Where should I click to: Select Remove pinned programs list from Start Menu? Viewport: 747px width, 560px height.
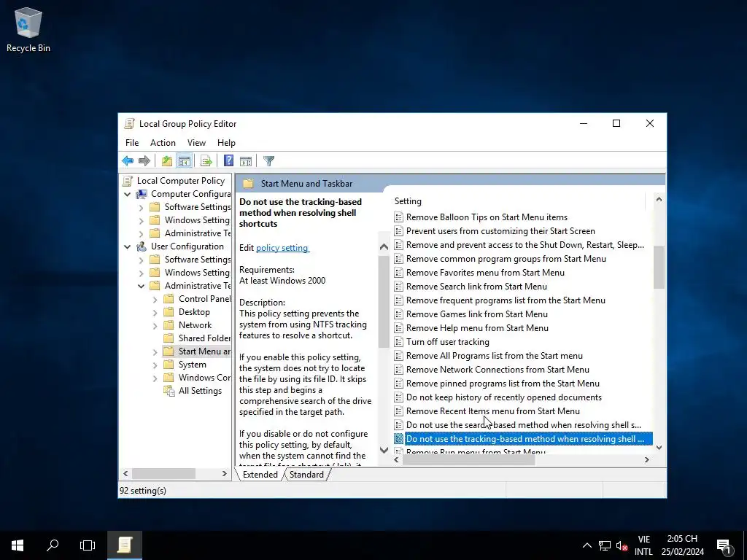tap(503, 384)
